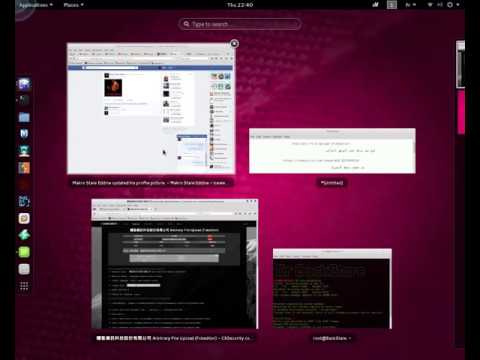
Task: Click the workspace indicator box in top bar
Action: [392, 5]
